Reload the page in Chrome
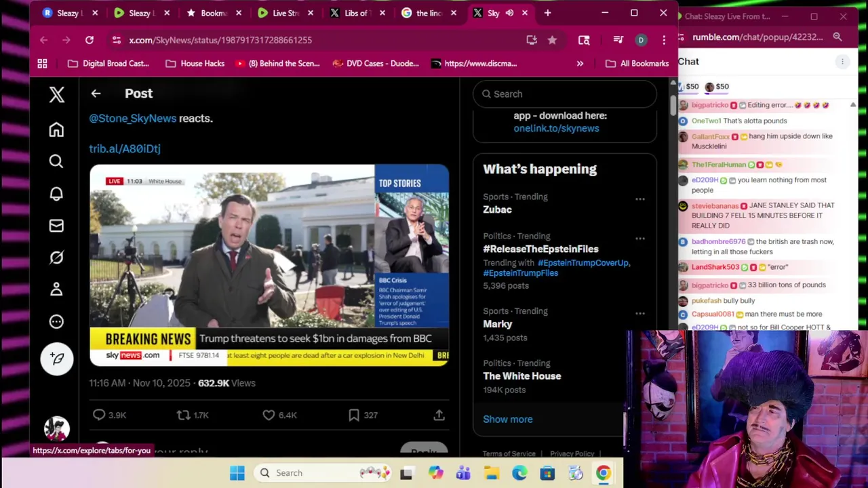The height and width of the screenshot is (488, 868). click(89, 40)
